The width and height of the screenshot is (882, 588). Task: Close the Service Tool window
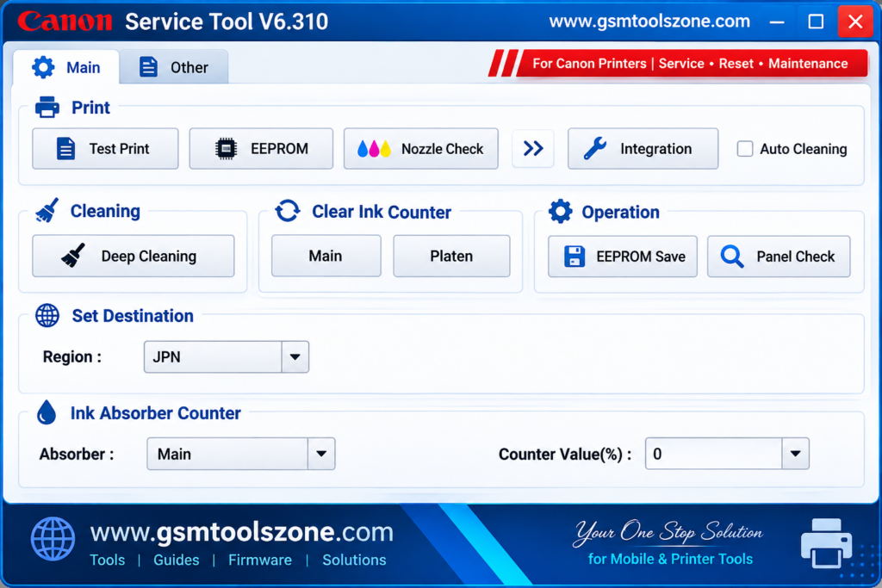coord(855,22)
